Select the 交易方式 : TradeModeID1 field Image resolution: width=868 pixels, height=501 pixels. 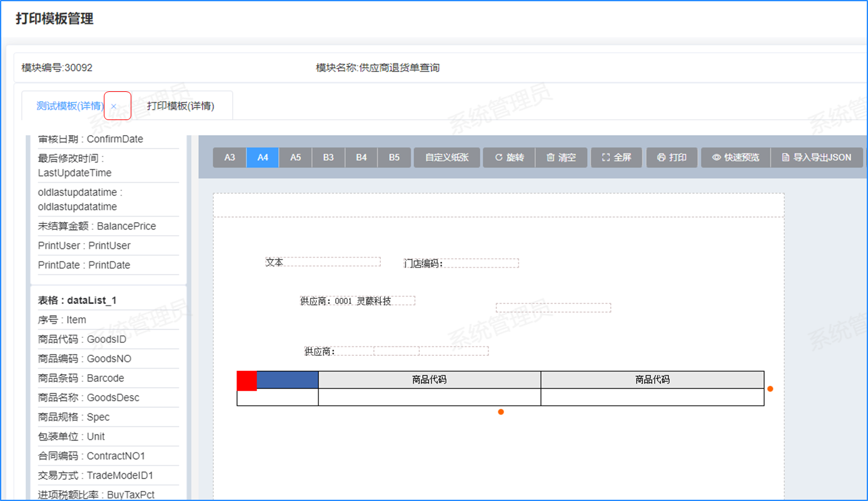point(108,475)
